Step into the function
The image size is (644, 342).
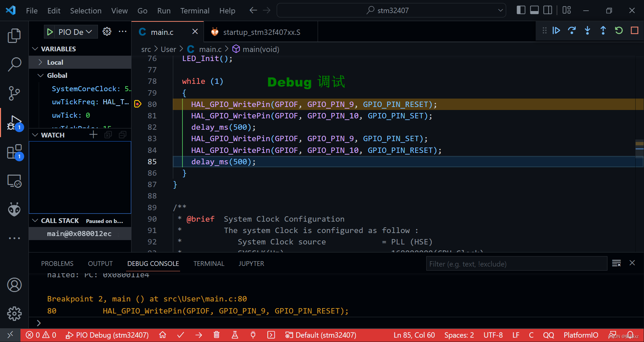pyautogui.click(x=587, y=31)
